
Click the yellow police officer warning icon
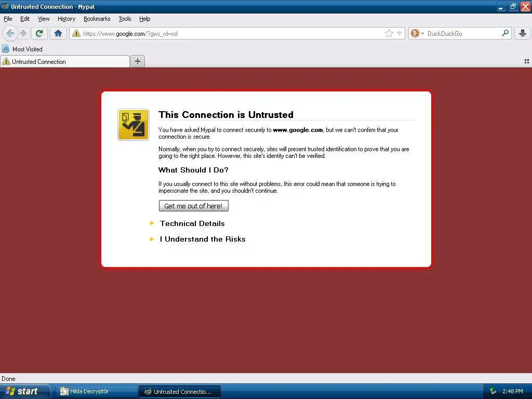click(134, 125)
